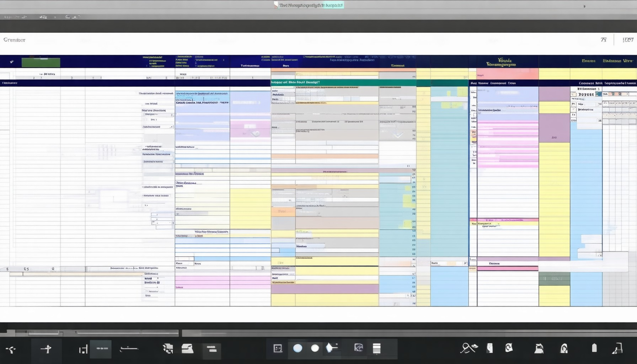The image size is (637, 364).
Task: Click the tray-shaped icon in the bottom toolbar
Action: coord(187,348)
